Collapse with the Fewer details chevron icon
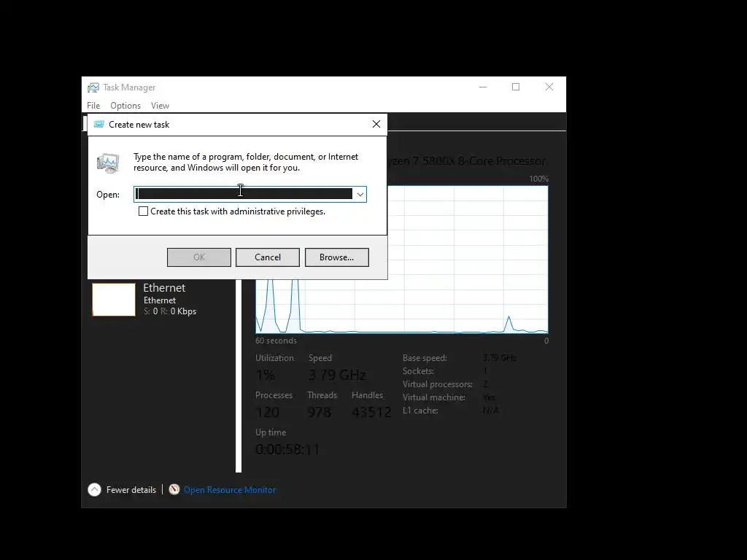 point(94,489)
